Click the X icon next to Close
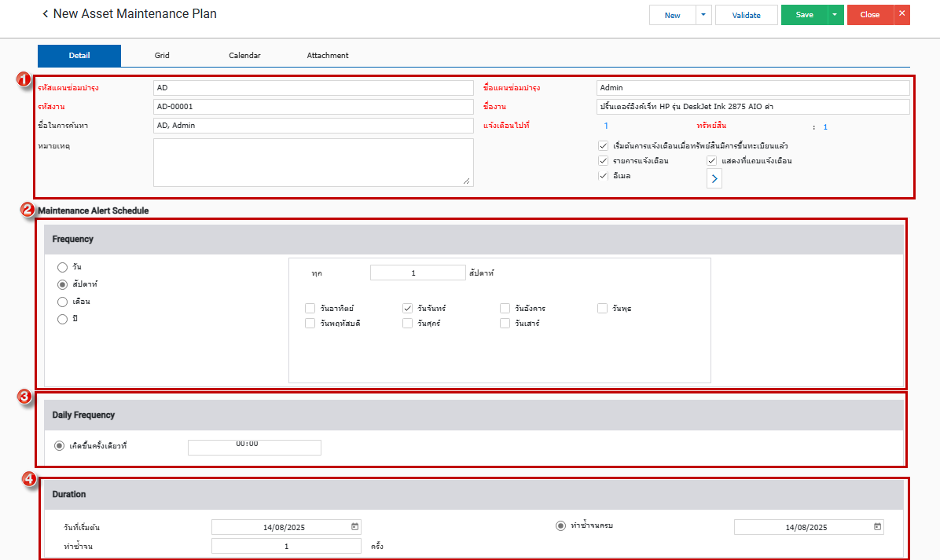940x560 pixels. click(901, 14)
